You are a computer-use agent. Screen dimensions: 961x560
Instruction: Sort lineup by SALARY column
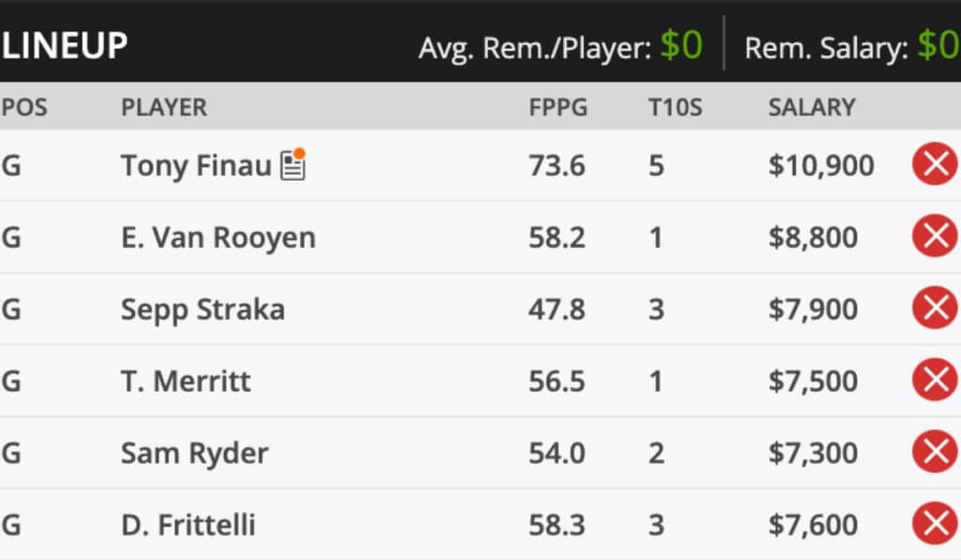[x=809, y=107]
